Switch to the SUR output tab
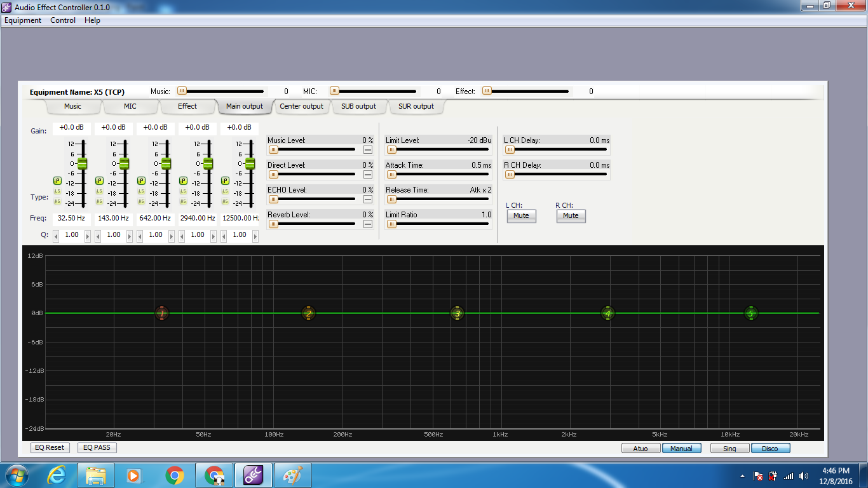 416,106
